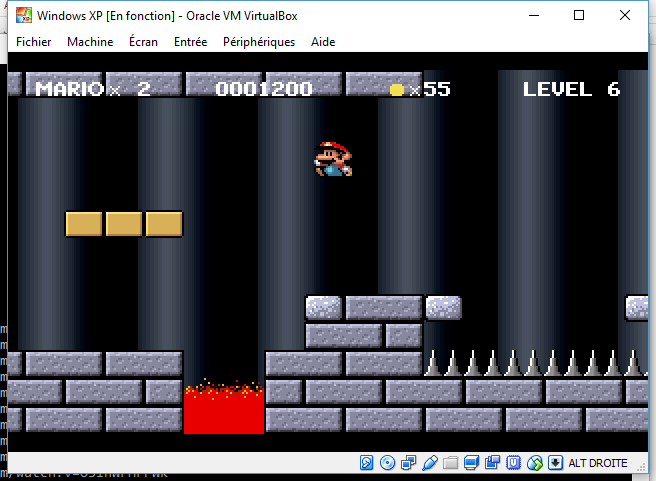
Task: Click the 0001200 score display
Action: [x=264, y=89]
